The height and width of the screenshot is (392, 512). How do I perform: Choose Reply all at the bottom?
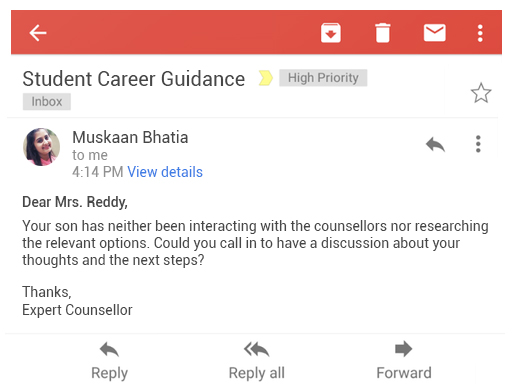[x=256, y=361]
